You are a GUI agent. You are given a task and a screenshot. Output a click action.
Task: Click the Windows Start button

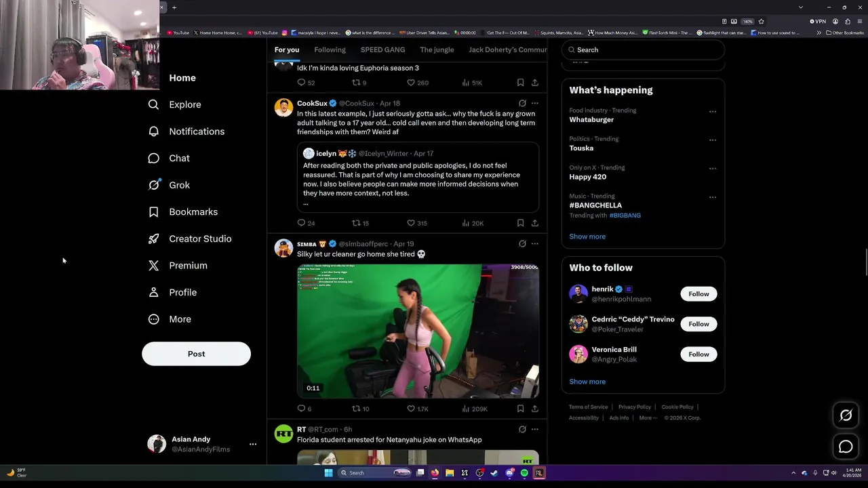(329, 473)
